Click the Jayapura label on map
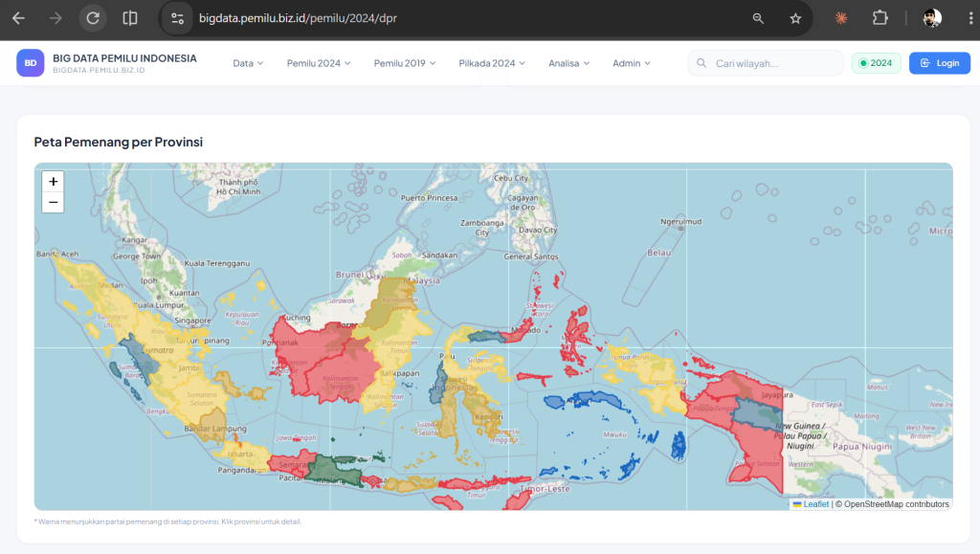This screenshot has height=554, width=980. pos(777,395)
